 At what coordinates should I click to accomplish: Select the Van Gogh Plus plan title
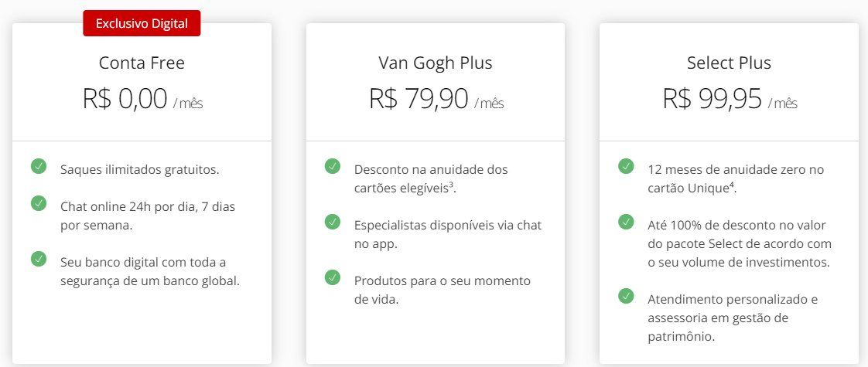[x=435, y=63]
